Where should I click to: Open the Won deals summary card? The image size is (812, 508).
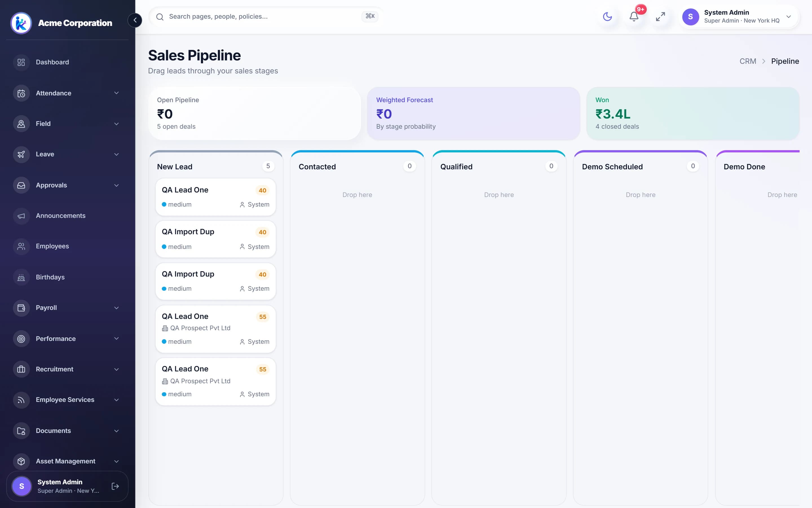pyautogui.click(x=692, y=113)
